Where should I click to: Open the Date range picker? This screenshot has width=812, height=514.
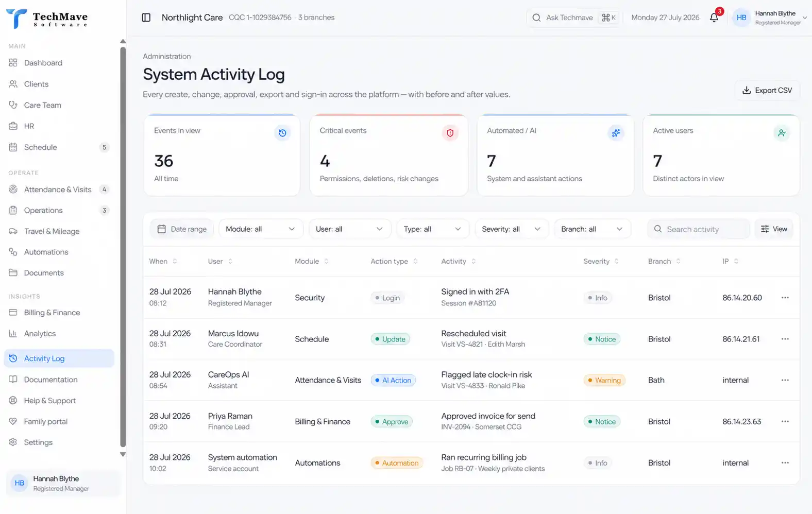click(182, 229)
